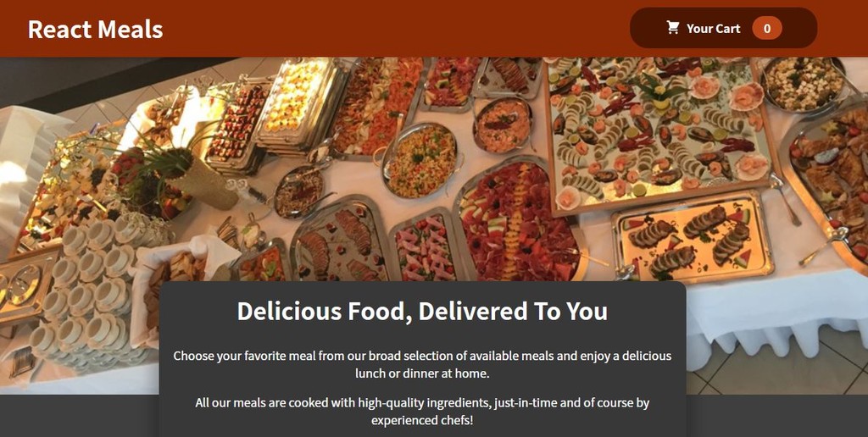The width and height of the screenshot is (868, 437).
Task: Click the round bowl of rice salad
Action: pos(422,160)
